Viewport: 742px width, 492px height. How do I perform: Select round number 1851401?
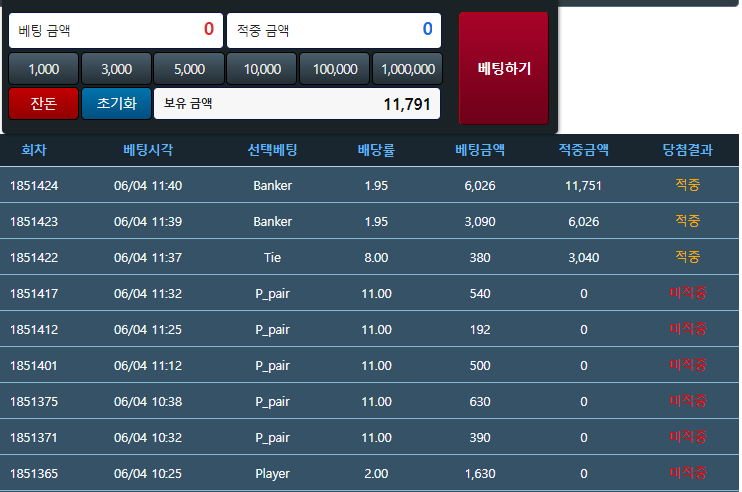coord(34,365)
